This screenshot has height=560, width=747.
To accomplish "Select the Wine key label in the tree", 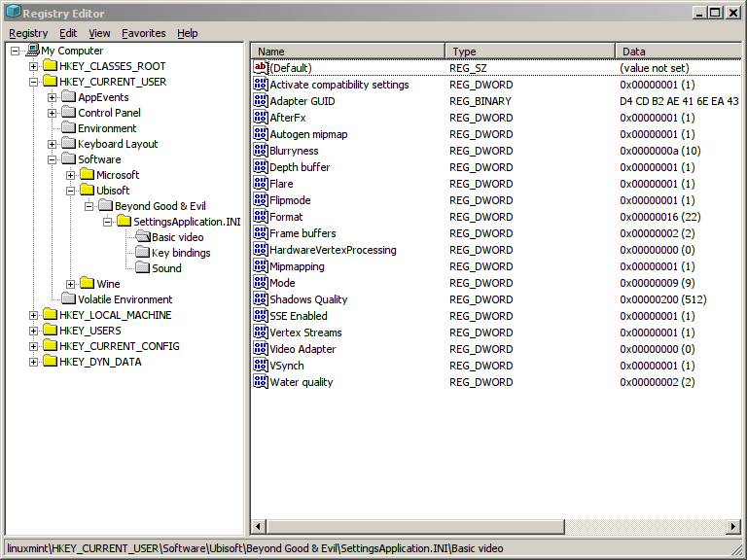I will coord(108,284).
